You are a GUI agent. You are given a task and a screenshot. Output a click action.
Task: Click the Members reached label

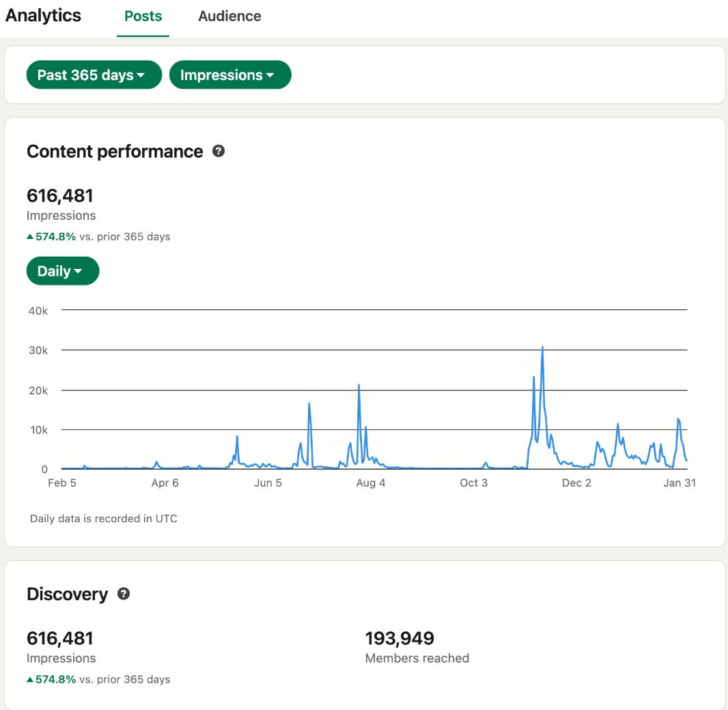click(417, 658)
